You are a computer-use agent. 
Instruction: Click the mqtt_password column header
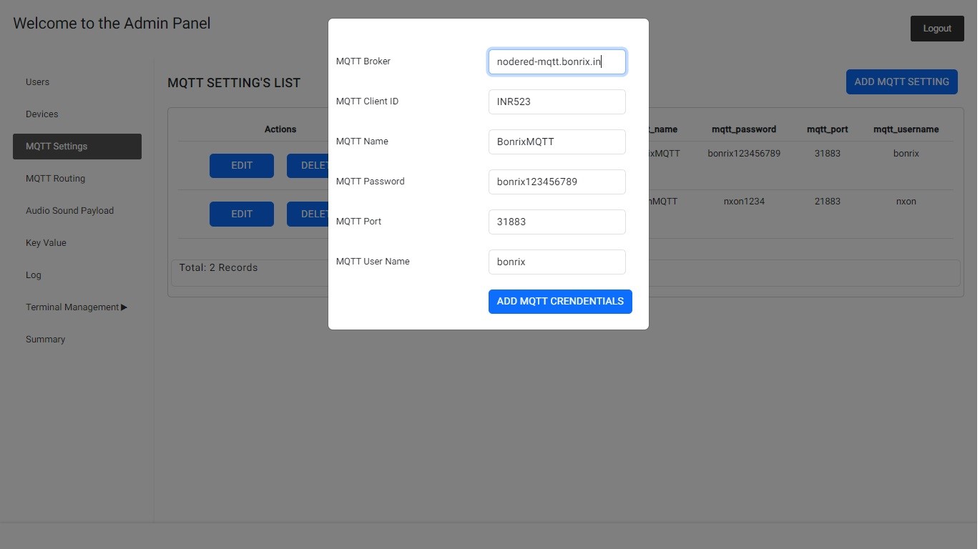click(x=744, y=129)
